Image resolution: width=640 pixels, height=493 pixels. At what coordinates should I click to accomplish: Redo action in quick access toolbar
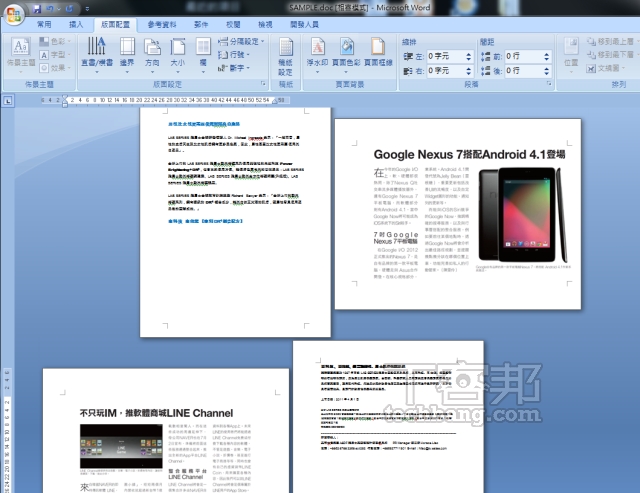pyautogui.click(x=69, y=8)
